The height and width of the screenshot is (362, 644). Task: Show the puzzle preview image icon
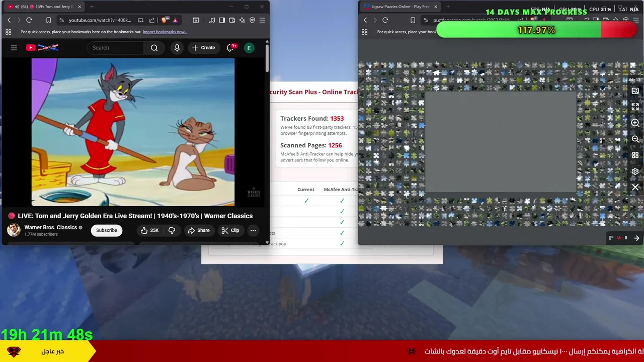635,91
